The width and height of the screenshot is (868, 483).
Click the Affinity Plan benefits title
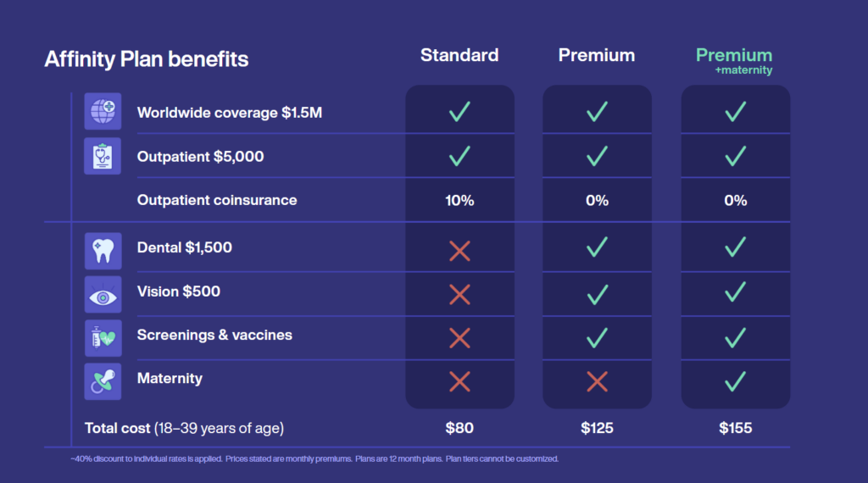pyautogui.click(x=146, y=59)
